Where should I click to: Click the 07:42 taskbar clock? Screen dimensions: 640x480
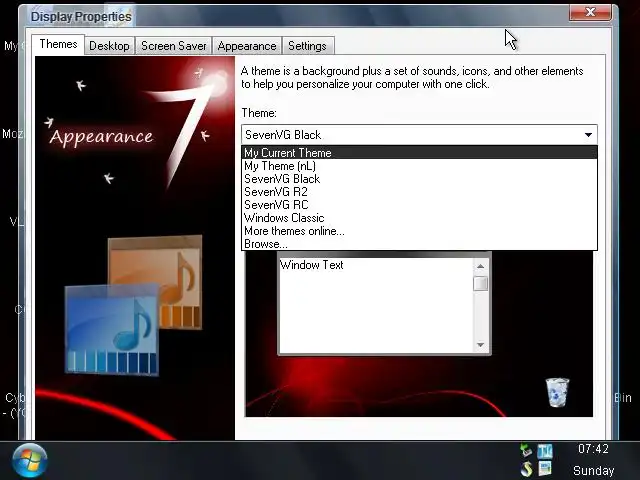pos(593,449)
